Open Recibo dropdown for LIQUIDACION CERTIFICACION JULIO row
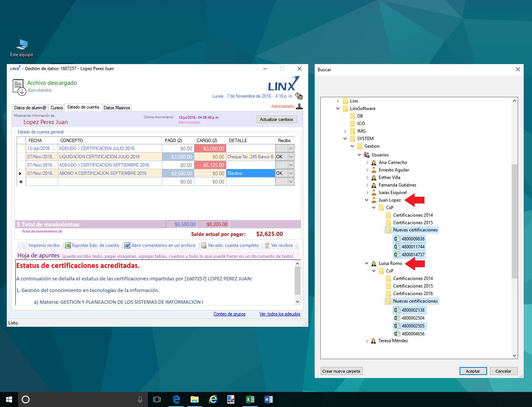Image resolution: width=532 pixels, height=407 pixels. (291, 157)
